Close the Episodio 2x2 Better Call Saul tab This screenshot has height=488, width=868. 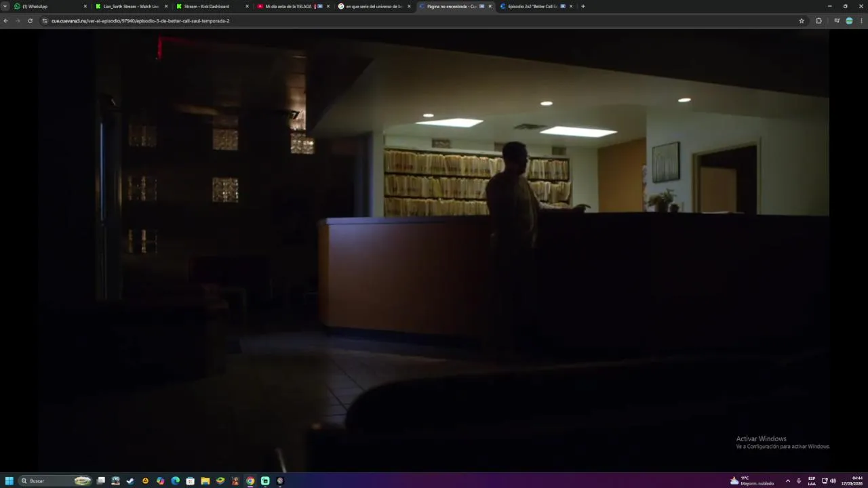[x=571, y=6]
